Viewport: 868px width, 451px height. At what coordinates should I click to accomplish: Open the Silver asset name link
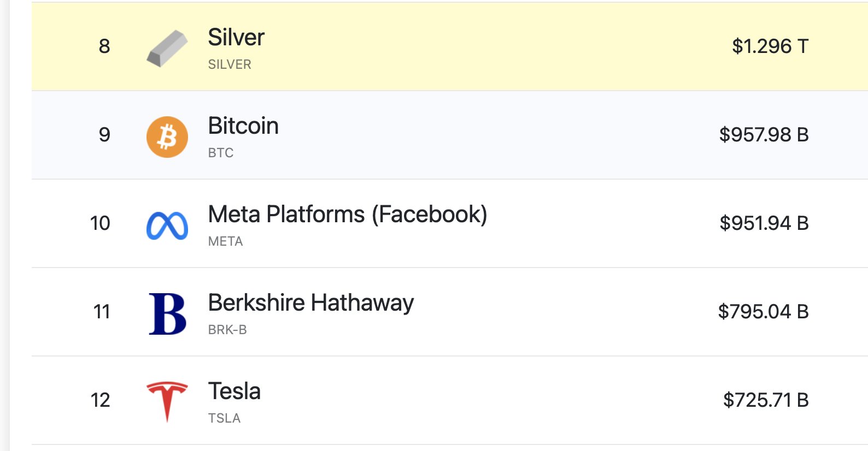point(236,38)
